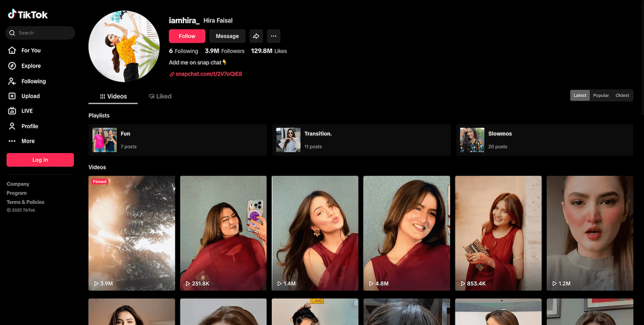Follow the iamhira_ account
Screen dimensions: 644x325
tap(187, 36)
